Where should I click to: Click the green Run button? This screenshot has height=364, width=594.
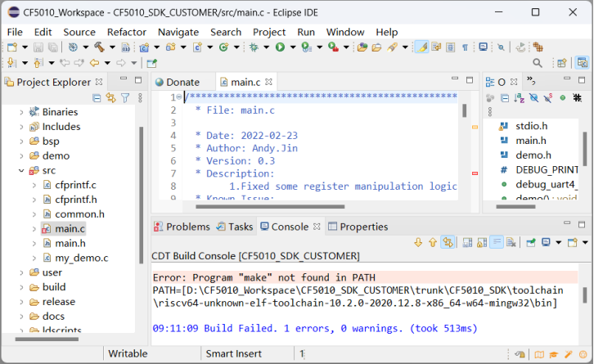[x=280, y=47]
